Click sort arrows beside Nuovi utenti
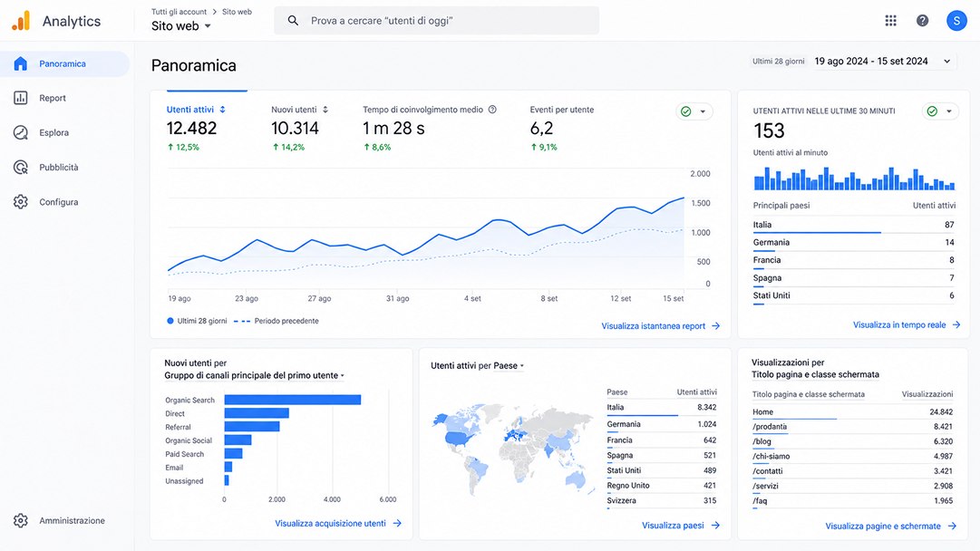The width and height of the screenshot is (980, 551). [x=325, y=110]
